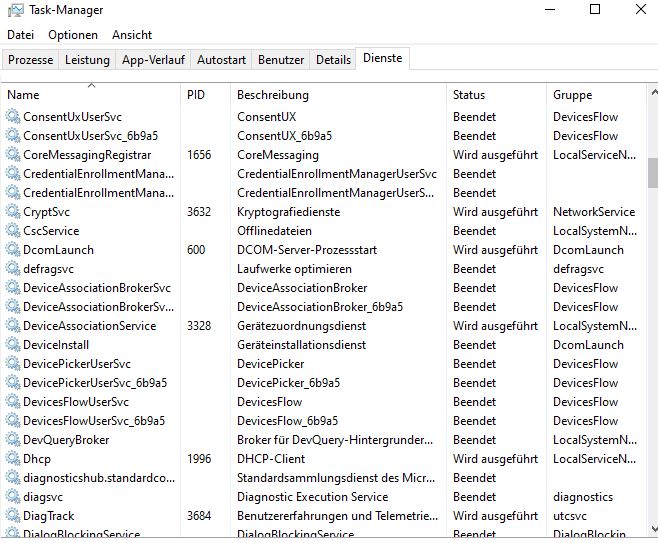Viewport: 658px width, 543px height.
Task: Click the Kryptografiedienste description
Action: pyautogui.click(x=288, y=212)
